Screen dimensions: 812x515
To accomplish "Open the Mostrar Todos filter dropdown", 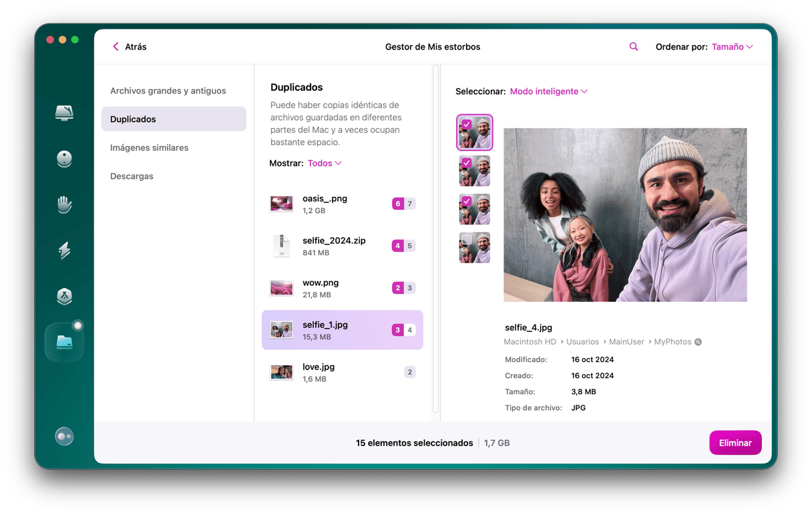I will point(325,163).
